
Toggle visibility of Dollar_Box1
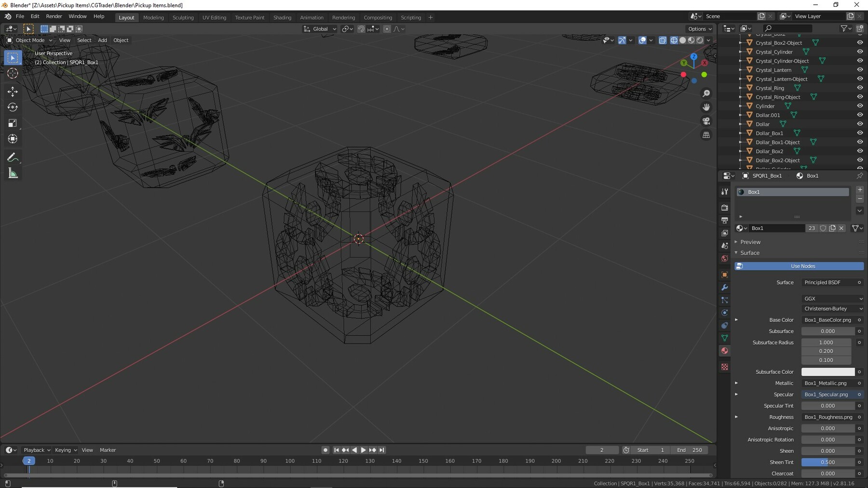pyautogui.click(x=859, y=133)
